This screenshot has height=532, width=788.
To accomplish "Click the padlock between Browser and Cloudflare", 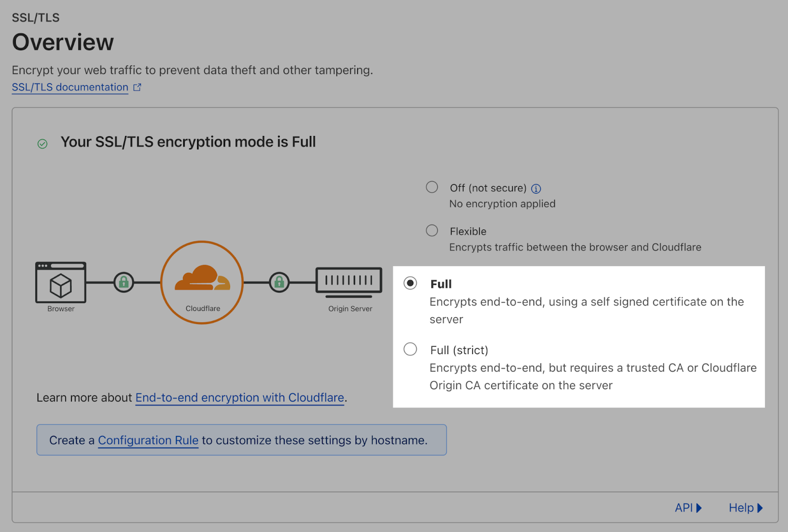I will pos(124,283).
